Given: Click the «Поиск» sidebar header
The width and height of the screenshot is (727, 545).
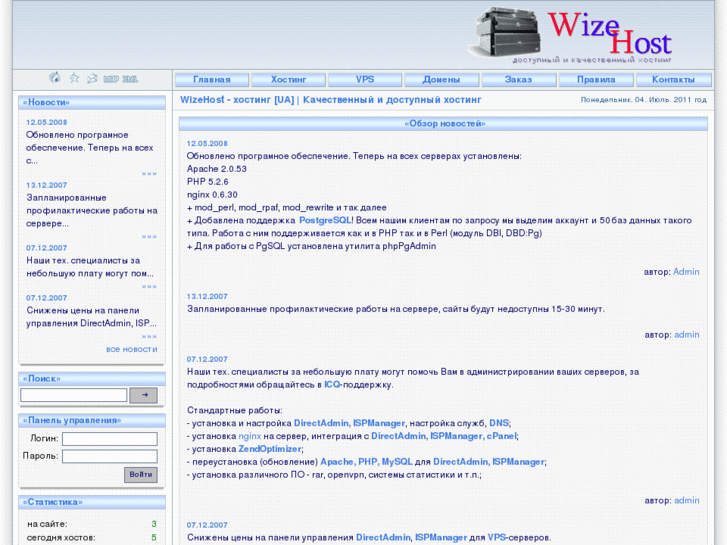Looking at the screenshot, I should tap(92, 379).
